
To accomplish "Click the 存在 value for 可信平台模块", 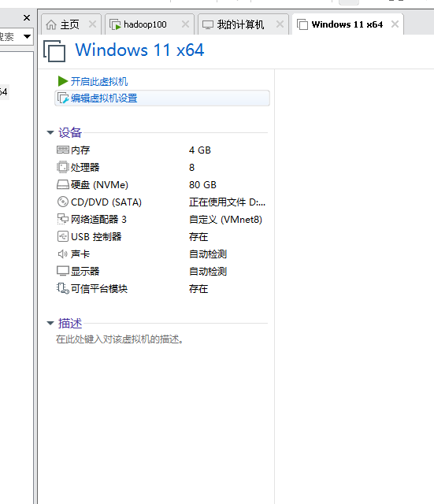I will (198, 289).
